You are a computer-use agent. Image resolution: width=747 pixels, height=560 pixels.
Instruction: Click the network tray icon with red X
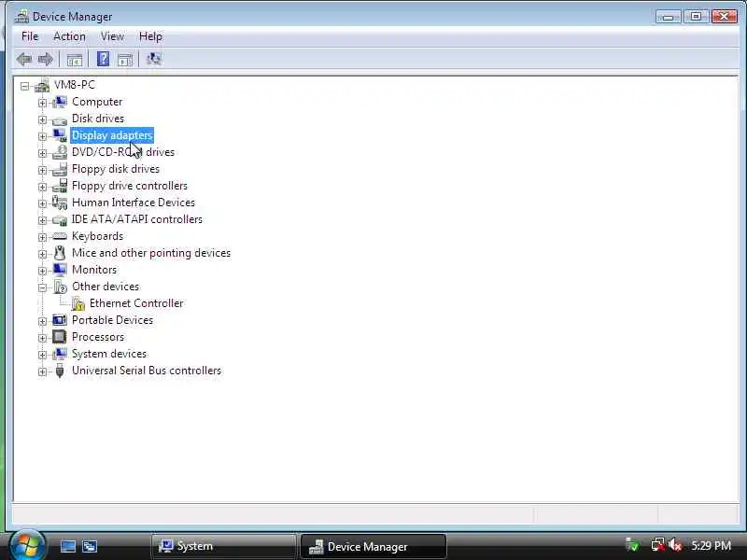(x=658, y=545)
